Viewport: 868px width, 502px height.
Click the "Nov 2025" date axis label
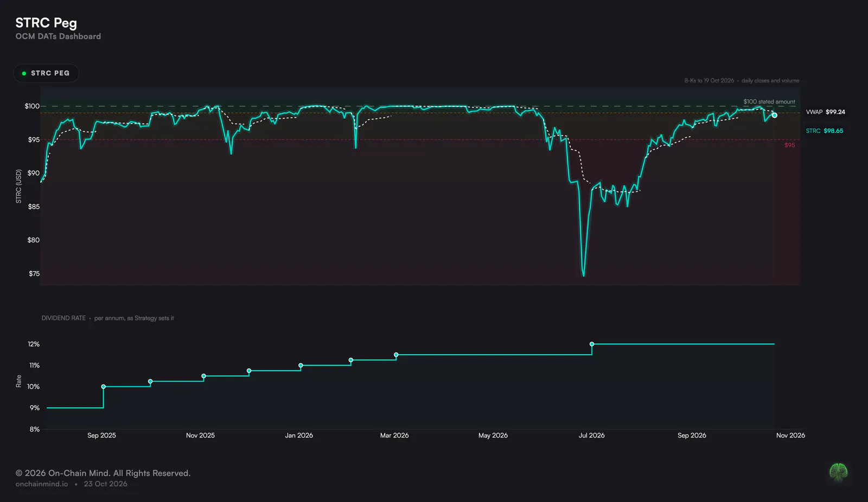[200, 435]
